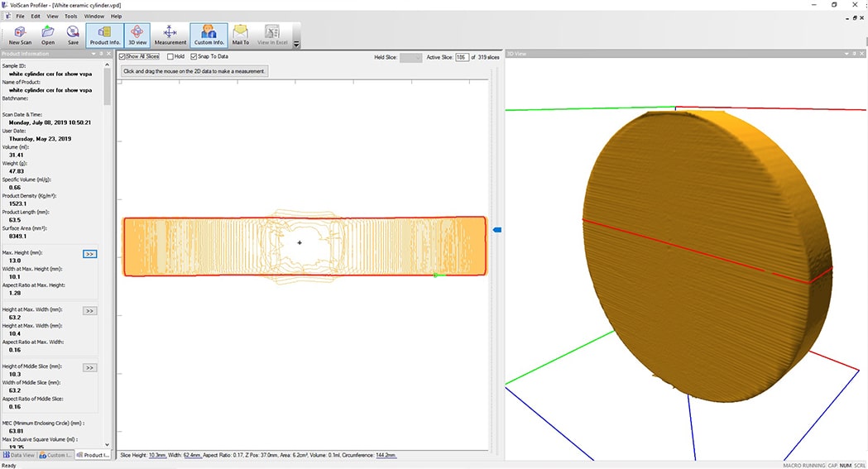Uncheck the Show All Slices checkbox
Screen dimensions: 868x469
pos(123,57)
